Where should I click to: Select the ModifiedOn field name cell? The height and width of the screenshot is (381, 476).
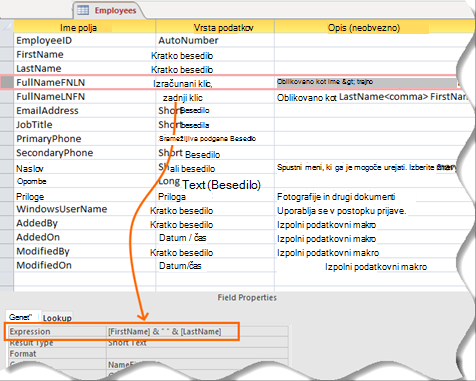[85, 265]
